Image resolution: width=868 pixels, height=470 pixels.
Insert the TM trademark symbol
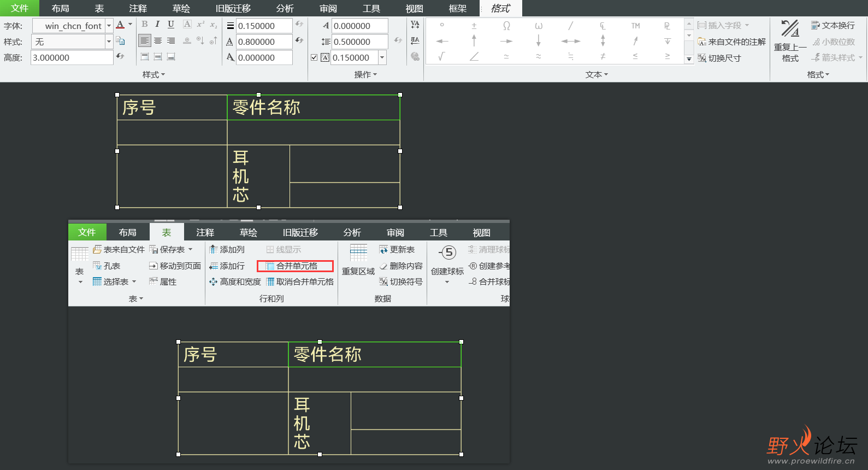tap(635, 25)
